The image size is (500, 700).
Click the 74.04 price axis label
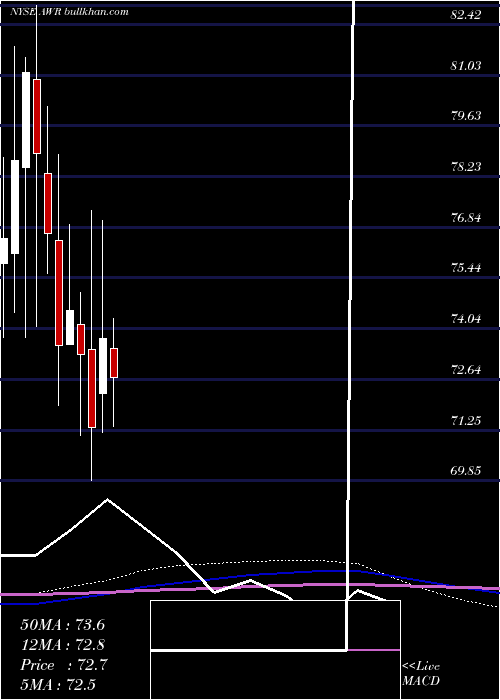466,319
